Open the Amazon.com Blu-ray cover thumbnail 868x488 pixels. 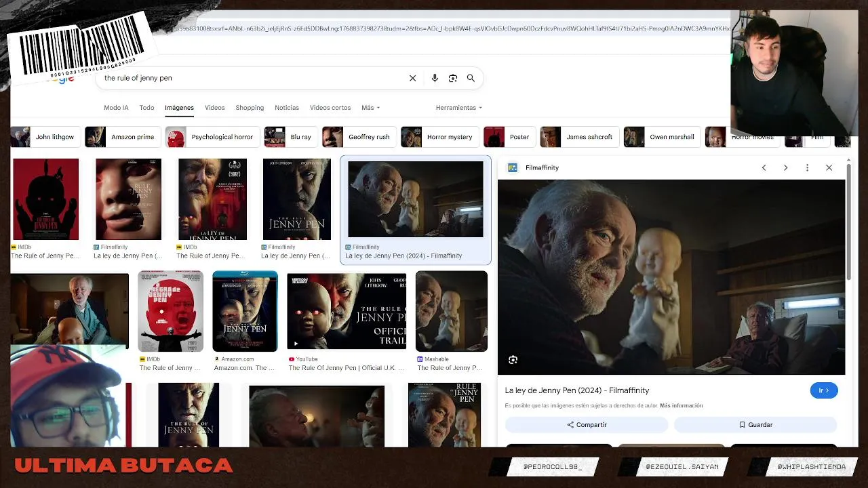coord(245,311)
